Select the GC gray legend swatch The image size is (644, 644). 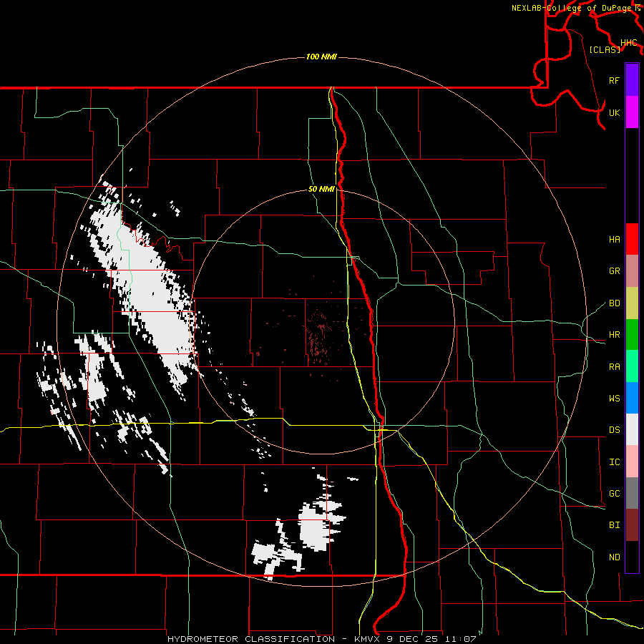pos(632,493)
